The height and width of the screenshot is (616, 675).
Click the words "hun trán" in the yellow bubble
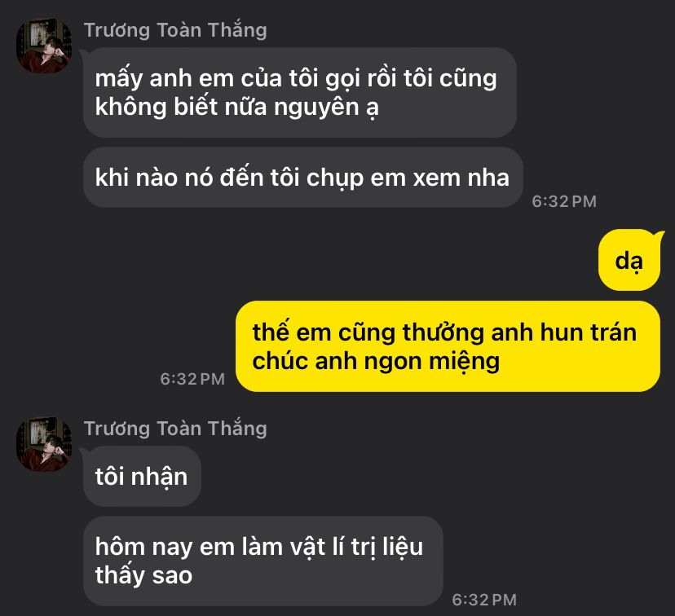[588, 332]
